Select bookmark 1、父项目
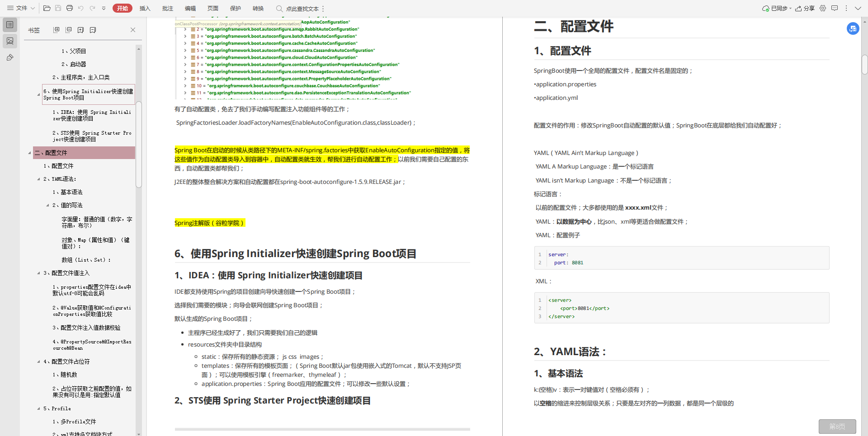This screenshot has width=868, height=436. tap(74, 51)
